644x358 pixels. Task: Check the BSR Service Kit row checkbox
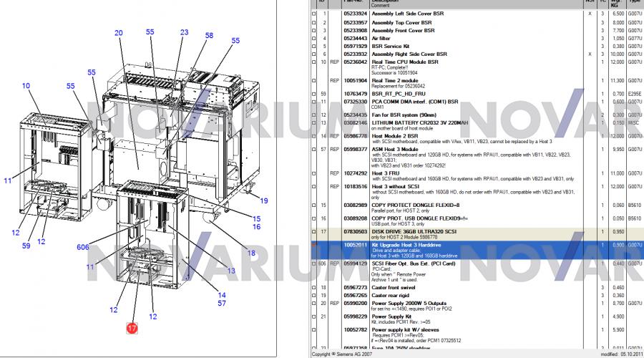click(x=313, y=46)
